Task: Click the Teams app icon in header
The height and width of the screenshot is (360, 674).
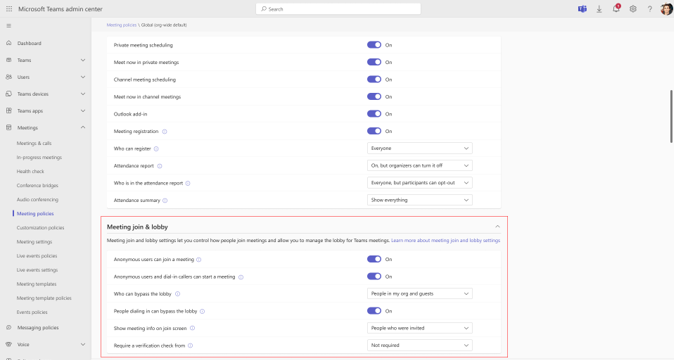Action: tap(582, 9)
